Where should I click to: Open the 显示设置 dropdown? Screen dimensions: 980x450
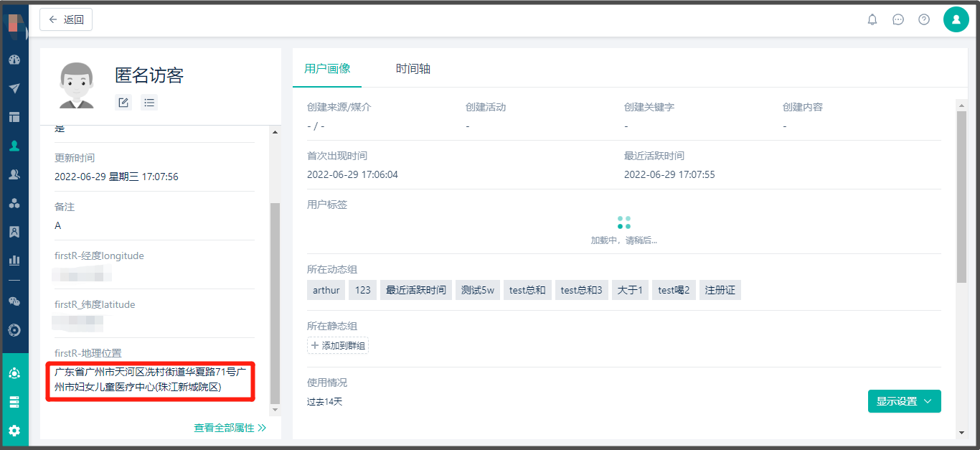click(x=904, y=401)
